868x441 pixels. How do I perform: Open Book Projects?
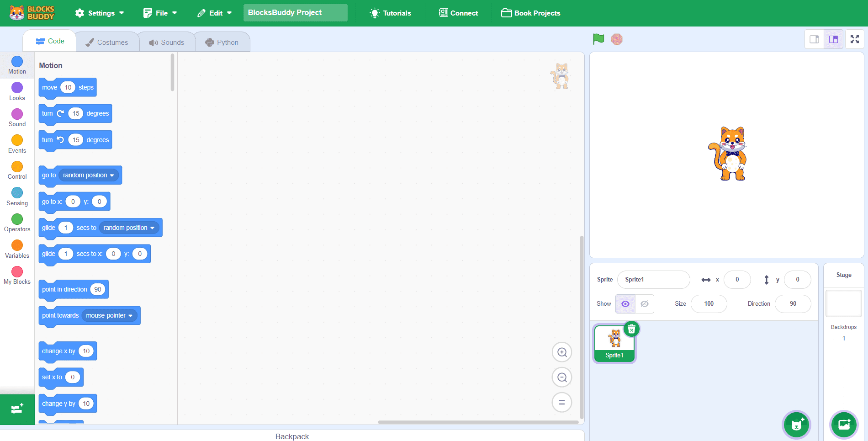531,13
